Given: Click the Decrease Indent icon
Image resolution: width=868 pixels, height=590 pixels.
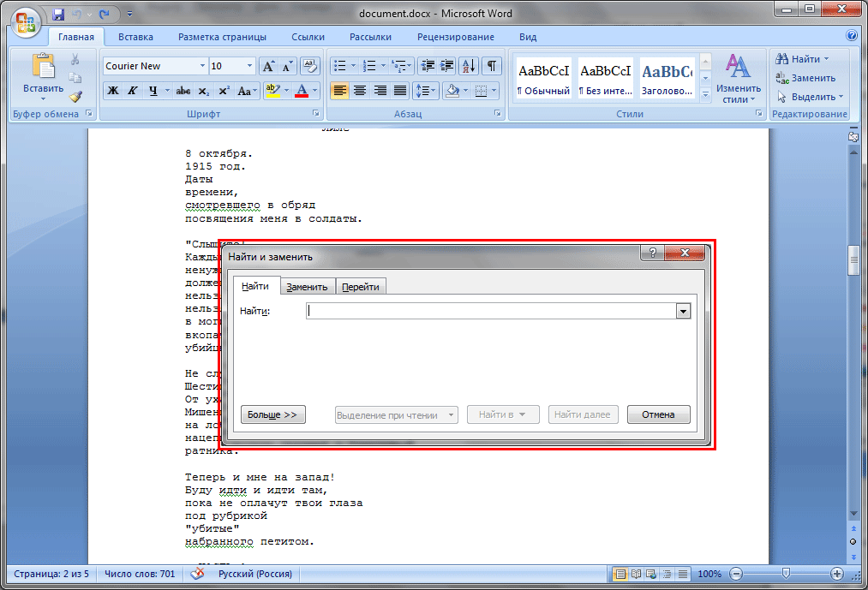Looking at the screenshot, I should pyautogui.click(x=426, y=66).
